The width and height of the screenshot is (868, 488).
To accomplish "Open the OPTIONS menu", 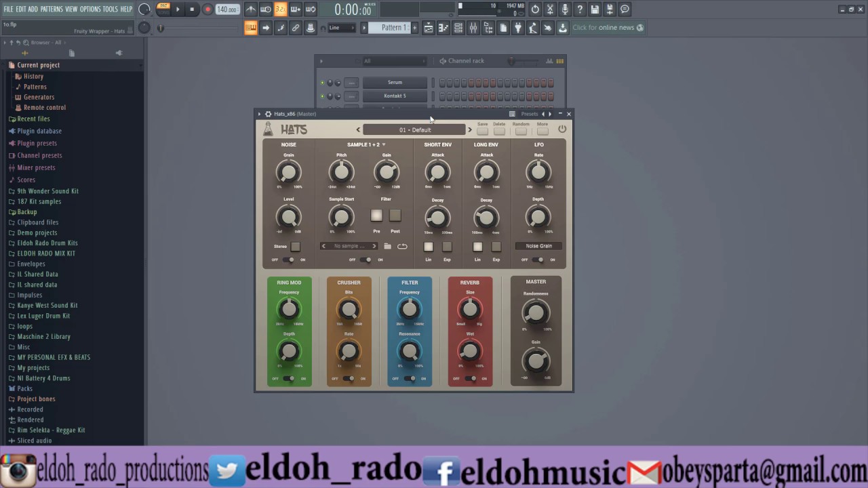I will [90, 9].
